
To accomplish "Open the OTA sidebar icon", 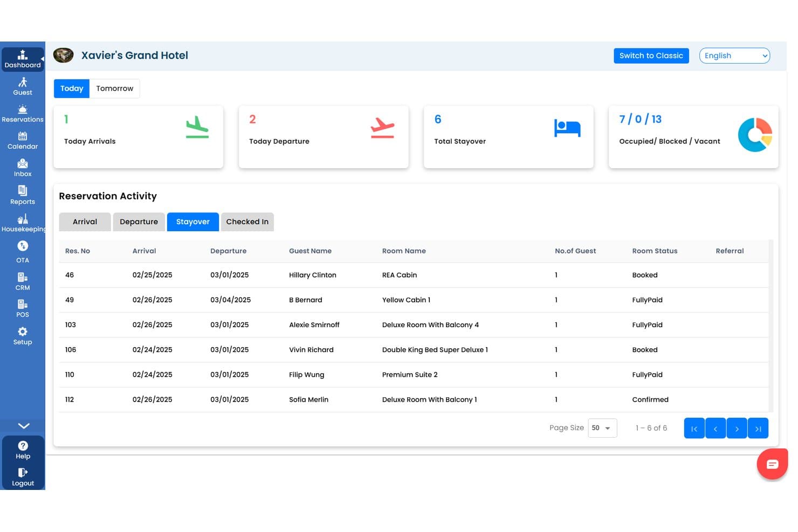I will [22, 252].
